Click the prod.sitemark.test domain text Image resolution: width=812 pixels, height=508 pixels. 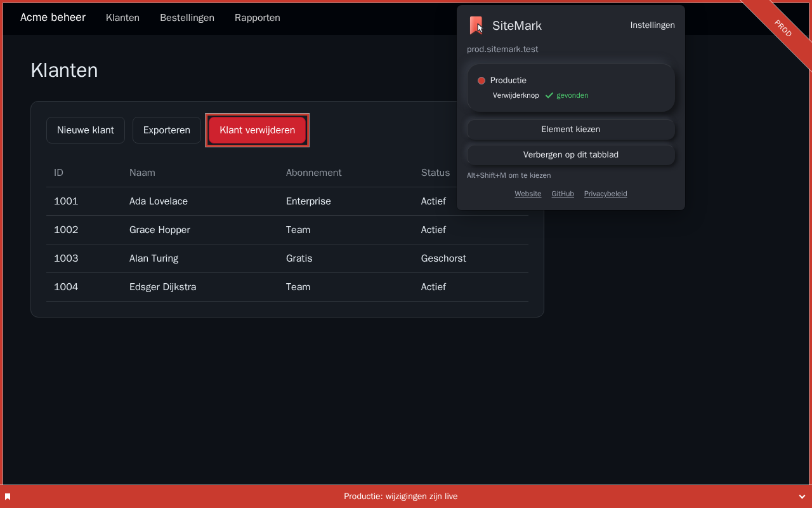(x=502, y=50)
